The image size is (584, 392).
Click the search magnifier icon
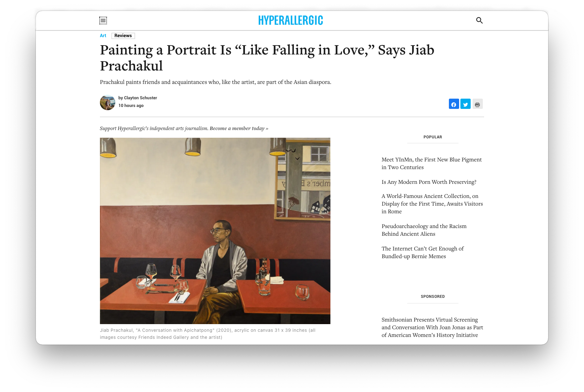479,20
